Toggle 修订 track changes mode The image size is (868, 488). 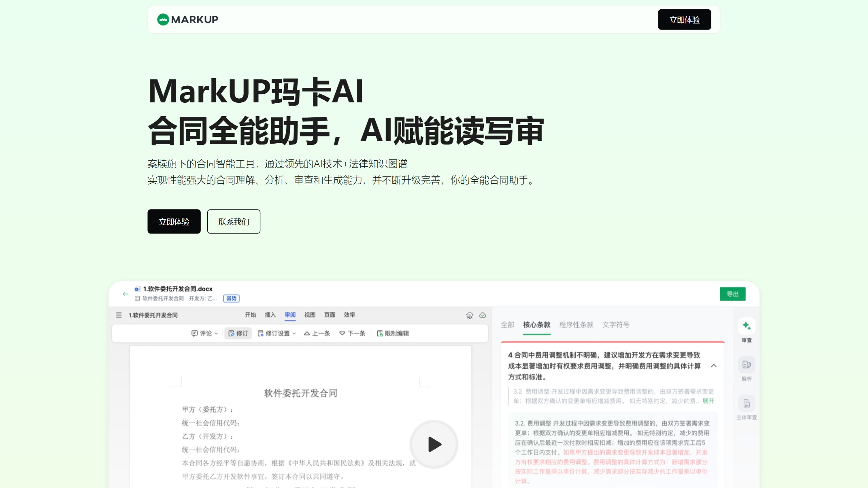pos(238,333)
